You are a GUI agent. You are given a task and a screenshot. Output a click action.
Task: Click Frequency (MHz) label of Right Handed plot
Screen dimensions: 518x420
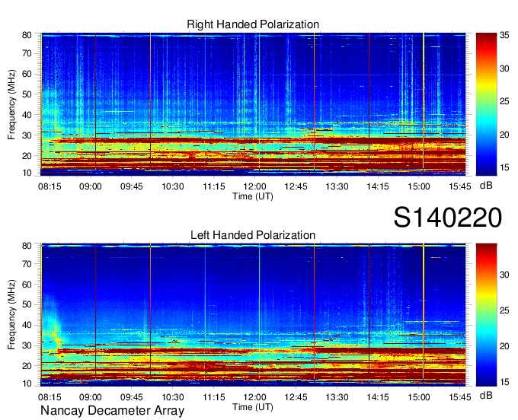point(11,104)
